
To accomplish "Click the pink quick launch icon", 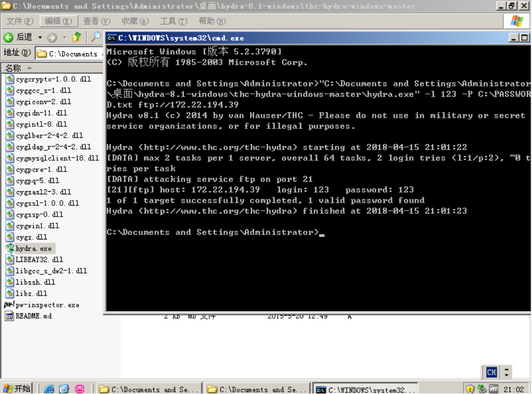I will [80, 389].
